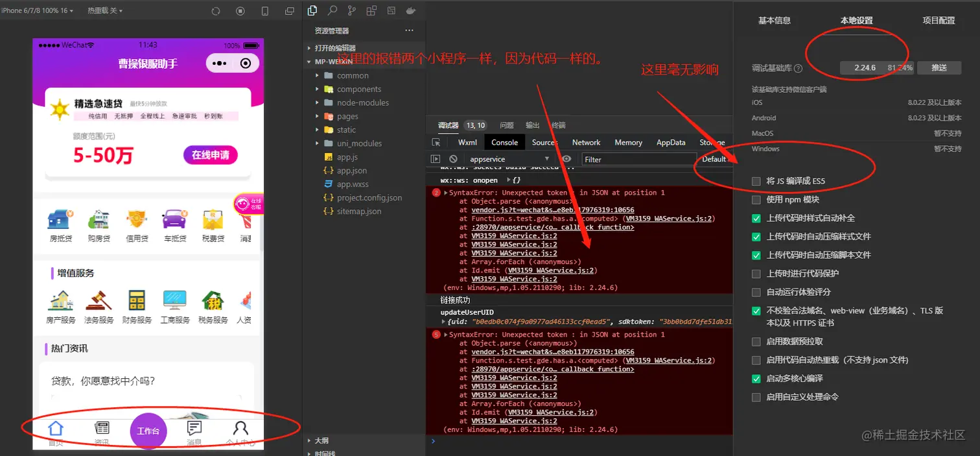Switch to the AppData debugger tab
The height and width of the screenshot is (456, 980).
coord(671,143)
